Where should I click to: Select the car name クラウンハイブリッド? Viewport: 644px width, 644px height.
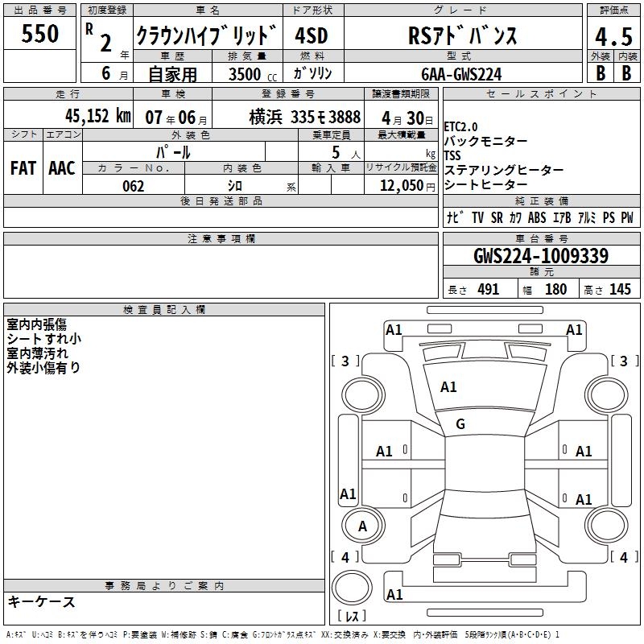pyautogui.click(x=207, y=35)
